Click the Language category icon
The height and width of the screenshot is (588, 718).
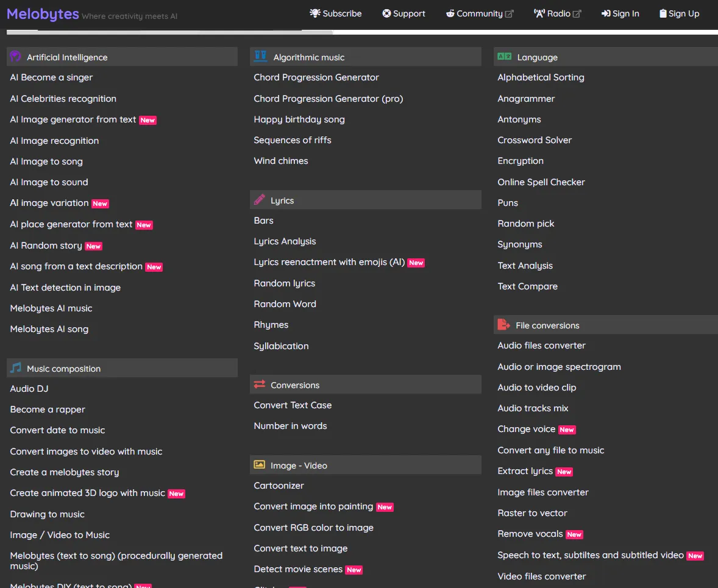coord(504,56)
